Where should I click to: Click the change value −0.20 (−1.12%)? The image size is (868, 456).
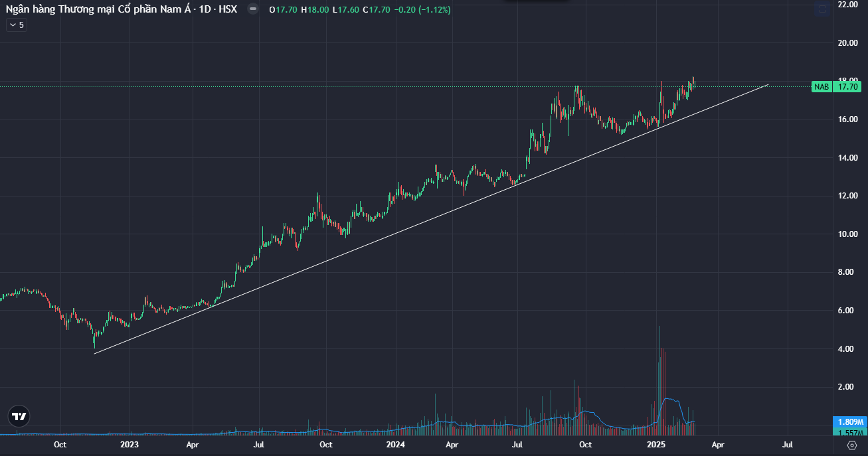pyautogui.click(x=422, y=10)
